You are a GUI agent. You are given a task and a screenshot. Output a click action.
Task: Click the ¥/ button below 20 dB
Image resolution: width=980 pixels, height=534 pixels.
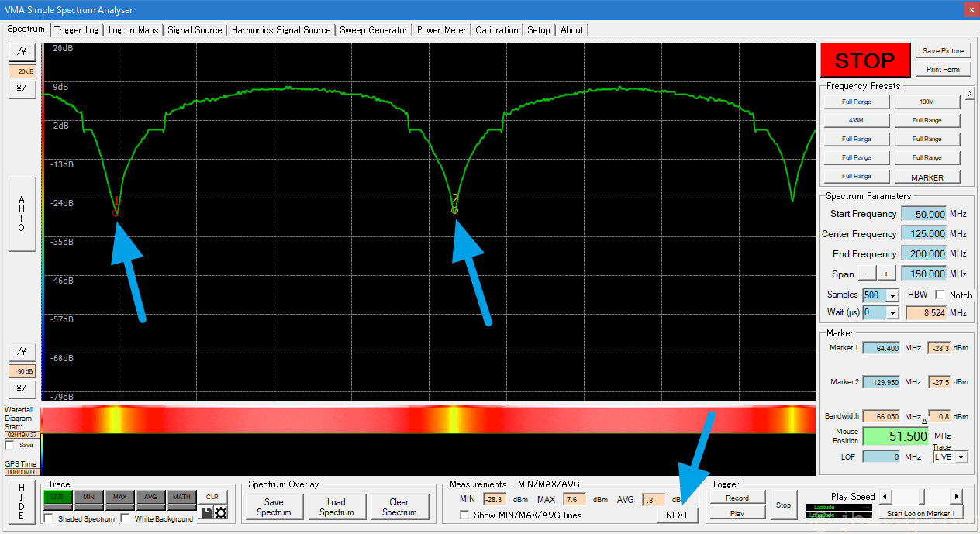tap(22, 89)
